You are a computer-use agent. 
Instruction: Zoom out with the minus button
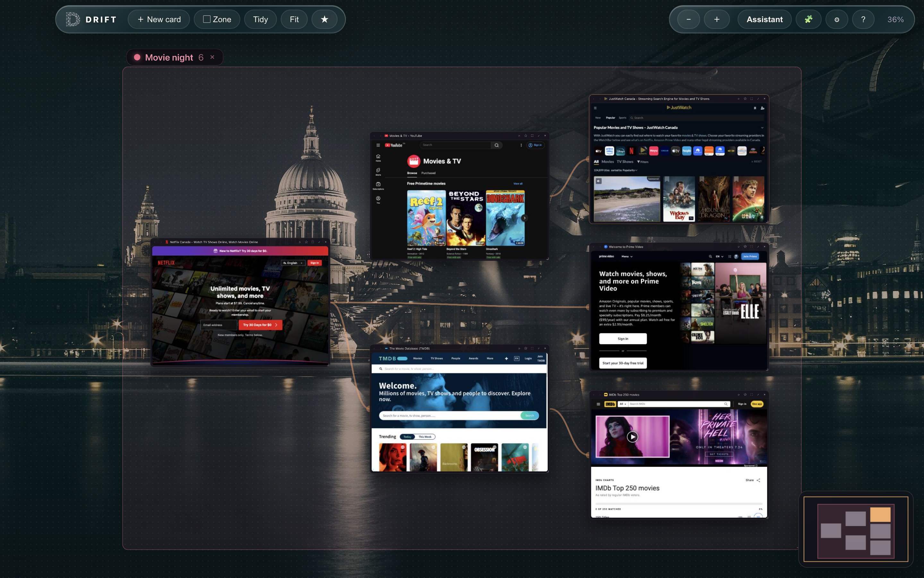pyautogui.click(x=689, y=20)
